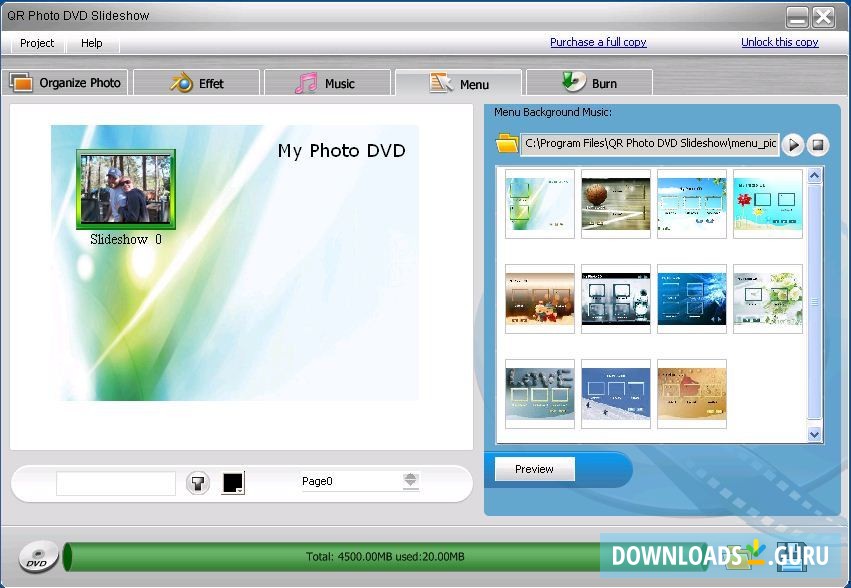Click the Preview button
The width and height of the screenshot is (851, 588).
tap(534, 469)
